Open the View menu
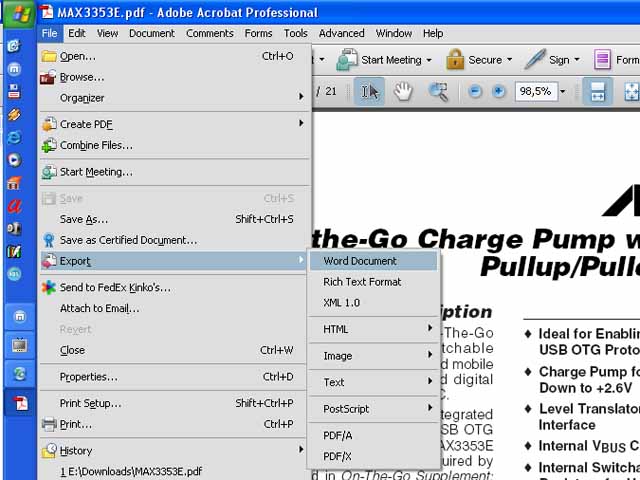This screenshot has height=480, width=640. [x=107, y=33]
